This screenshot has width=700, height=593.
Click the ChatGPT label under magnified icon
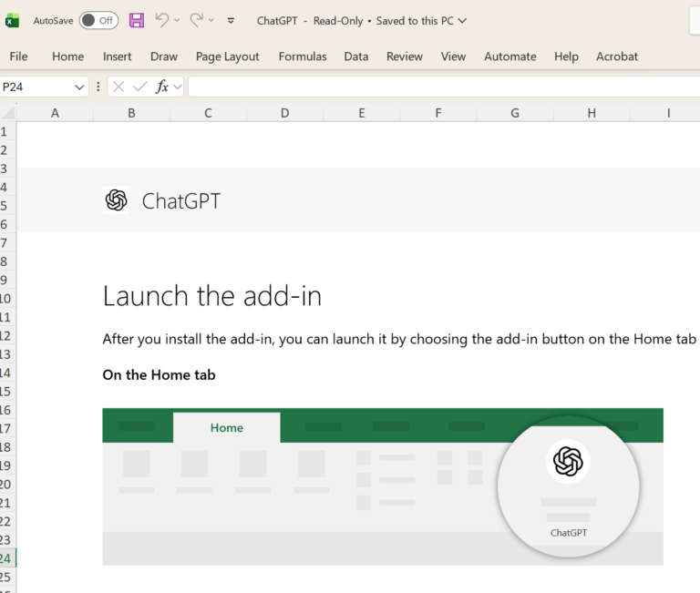pyautogui.click(x=569, y=533)
